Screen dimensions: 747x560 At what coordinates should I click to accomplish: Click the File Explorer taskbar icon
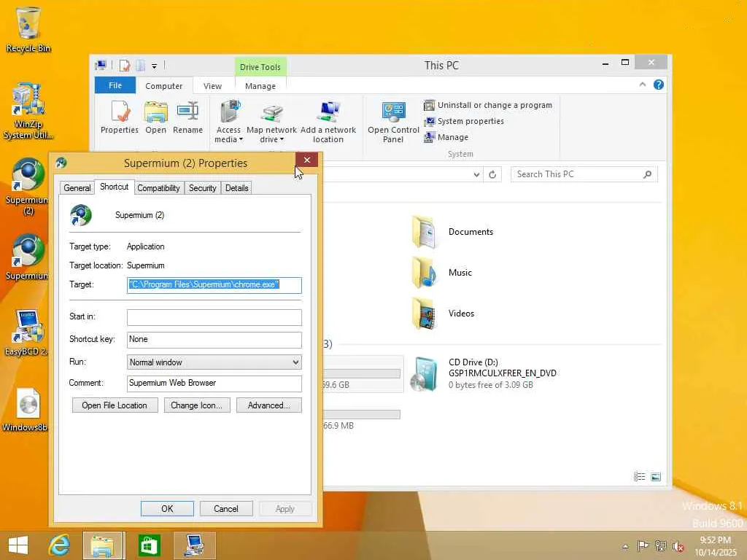104,545
